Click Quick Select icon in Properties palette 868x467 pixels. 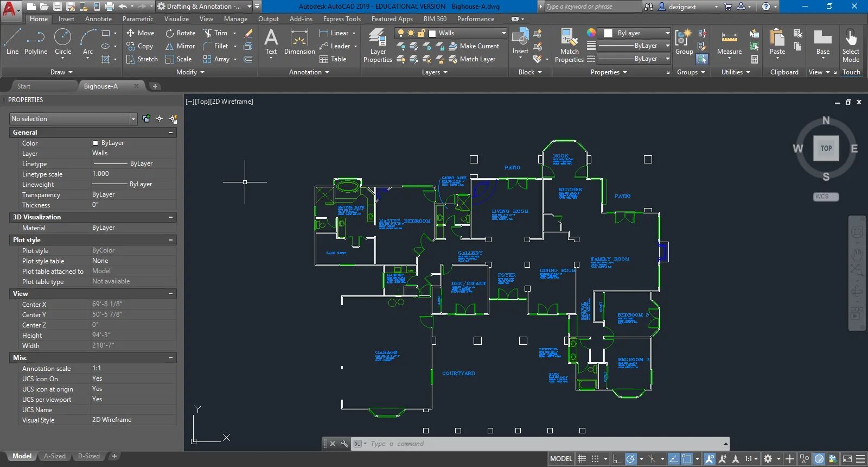click(173, 119)
